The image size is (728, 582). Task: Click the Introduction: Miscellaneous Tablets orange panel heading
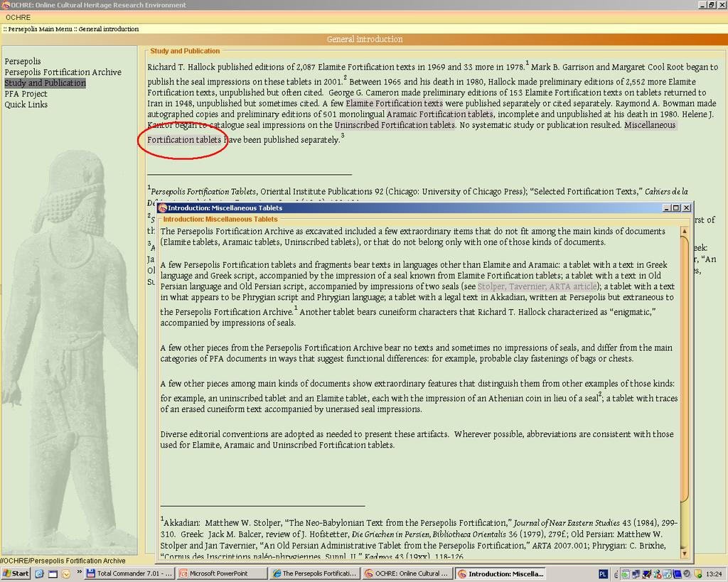click(220, 219)
